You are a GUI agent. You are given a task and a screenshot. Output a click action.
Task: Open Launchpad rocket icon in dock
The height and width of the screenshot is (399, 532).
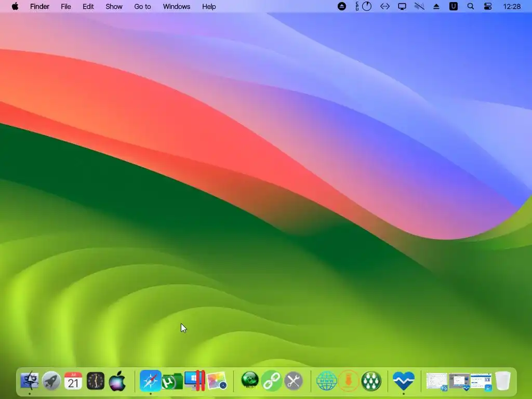51,380
